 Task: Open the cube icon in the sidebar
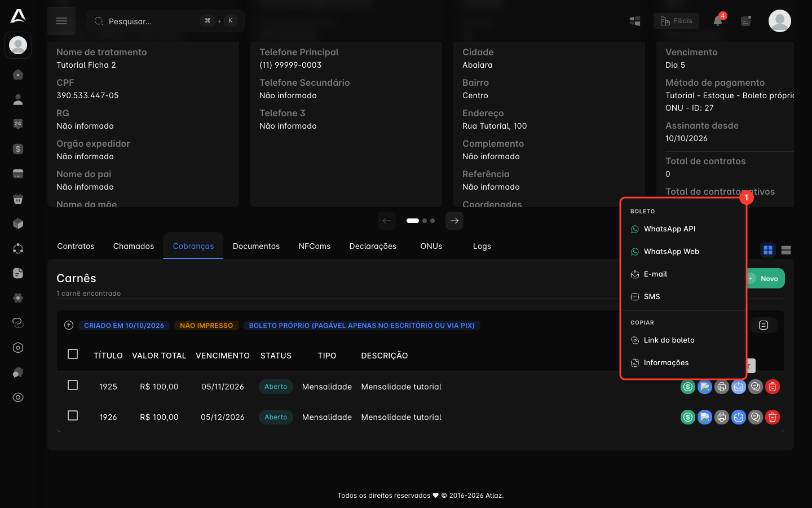(x=18, y=224)
